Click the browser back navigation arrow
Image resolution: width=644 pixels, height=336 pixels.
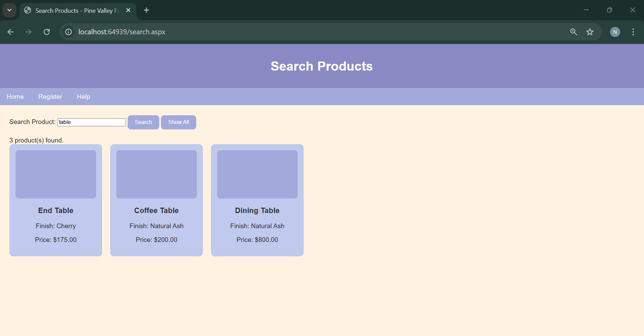tap(10, 32)
